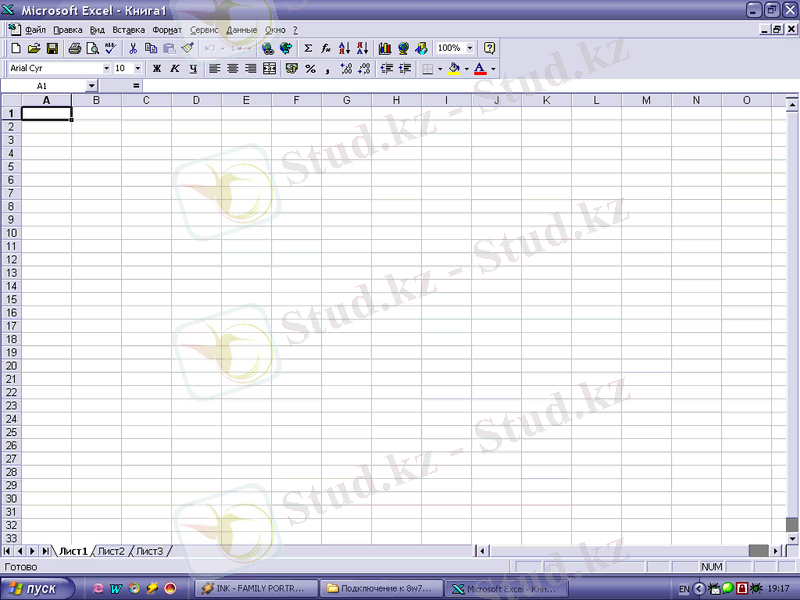The width and height of the screenshot is (800, 600).
Task: Open the Вставка menu
Action: [x=129, y=30]
